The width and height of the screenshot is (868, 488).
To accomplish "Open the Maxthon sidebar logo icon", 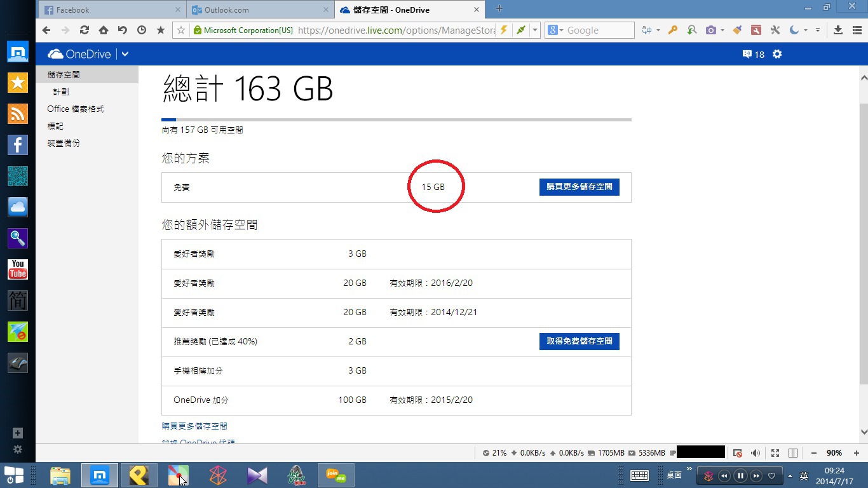I will pos(18,52).
